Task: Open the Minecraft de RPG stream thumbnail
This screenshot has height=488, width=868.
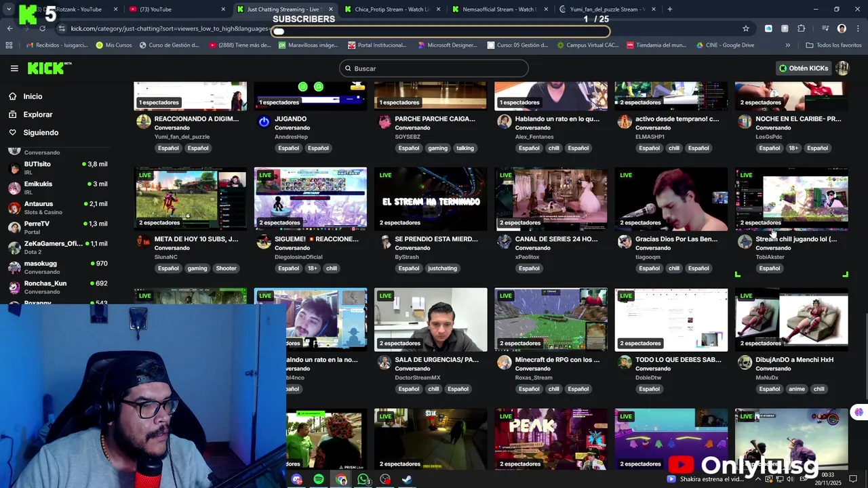Action: coord(551,320)
